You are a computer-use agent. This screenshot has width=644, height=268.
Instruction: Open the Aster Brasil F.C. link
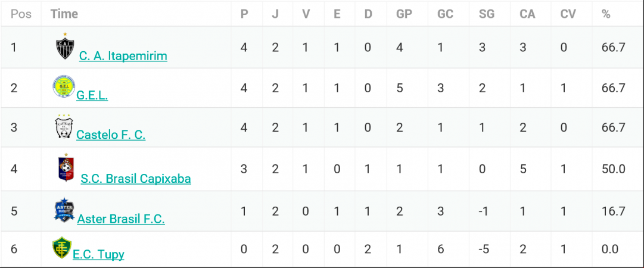(121, 219)
